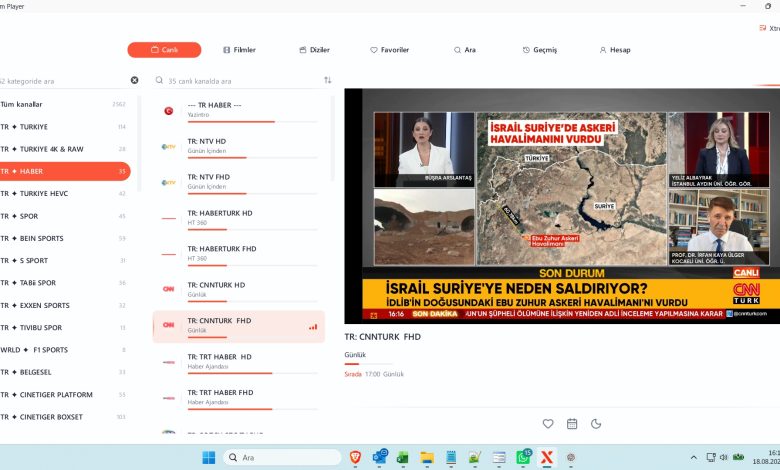Open Outlook from the taskbar
Image resolution: width=780 pixels, height=470 pixels.
380,457
